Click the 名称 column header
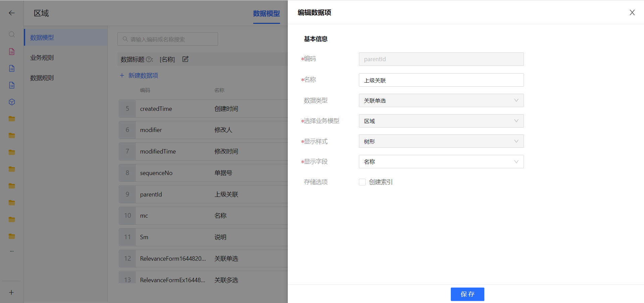 [x=219, y=90]
